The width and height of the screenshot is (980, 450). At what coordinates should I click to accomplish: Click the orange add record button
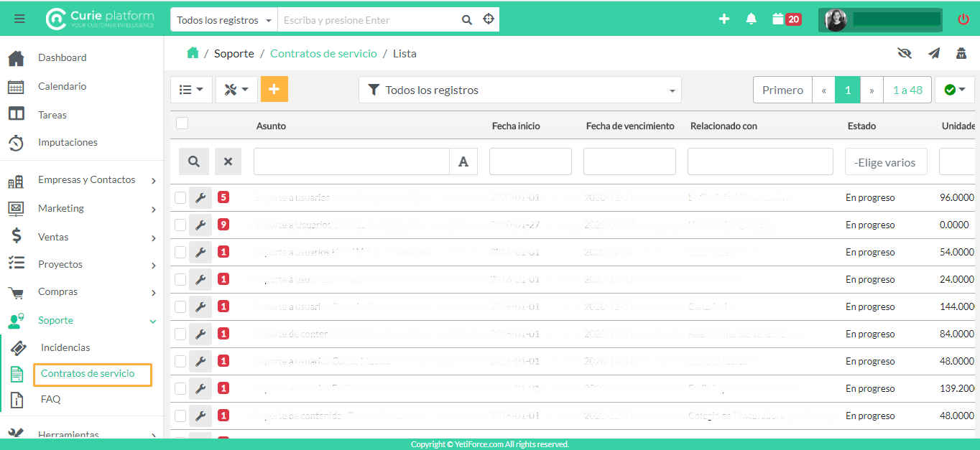(274, 90)
